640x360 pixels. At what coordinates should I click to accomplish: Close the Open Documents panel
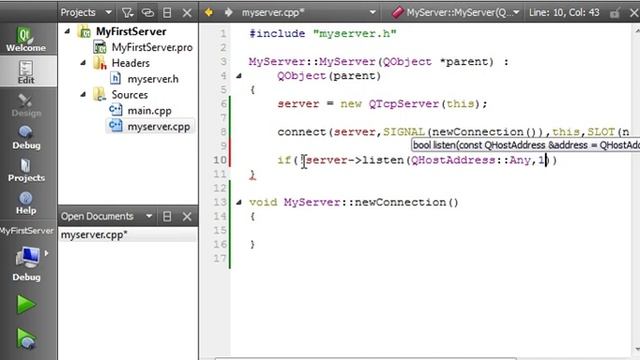(187, 216)
